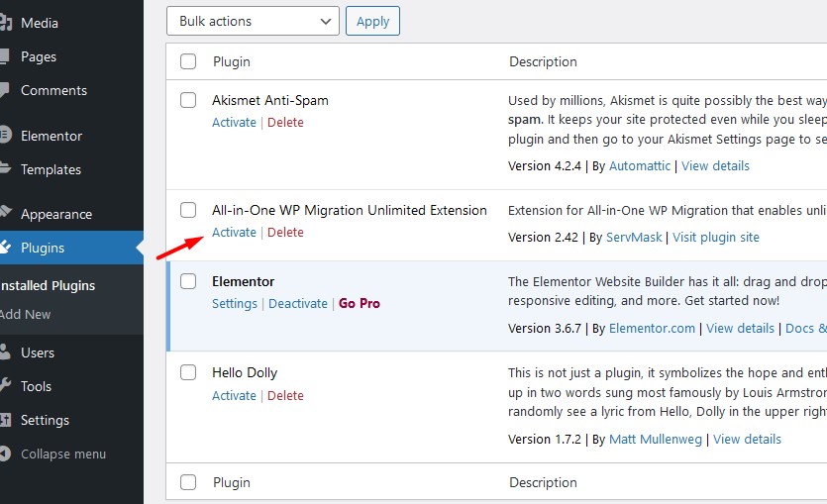Click the Tools wrench icon
Image resolution: width=827 pixels, height=504 pixels.
tap(5, 385)
